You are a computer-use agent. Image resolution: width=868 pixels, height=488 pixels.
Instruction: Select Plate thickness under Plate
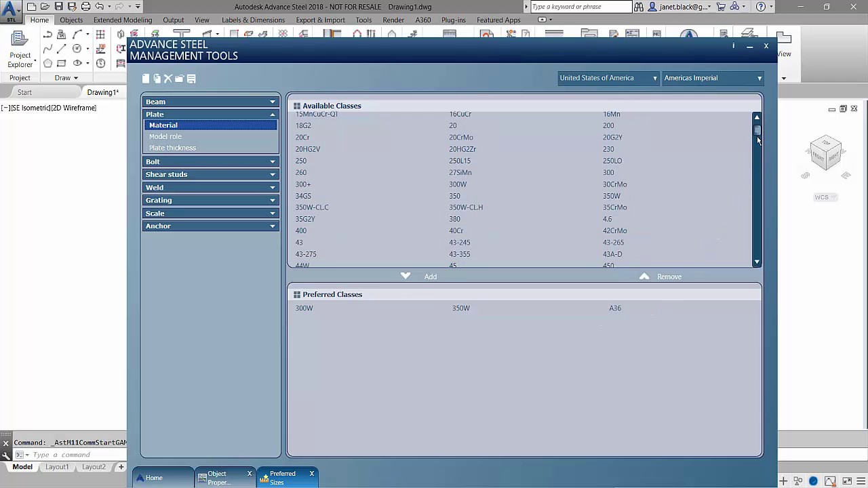pos(172,148)
